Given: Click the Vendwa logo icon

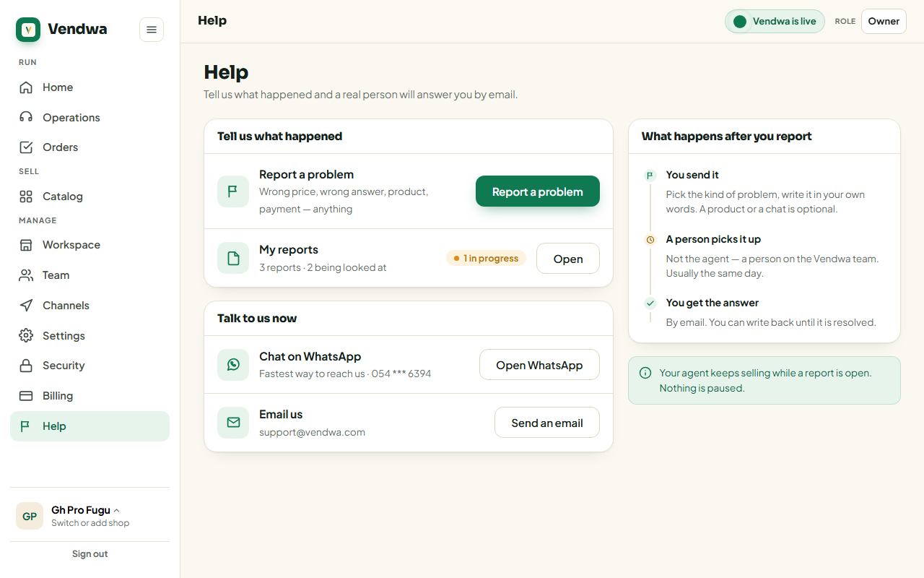Looking at the screenshot, I should 28,30.
